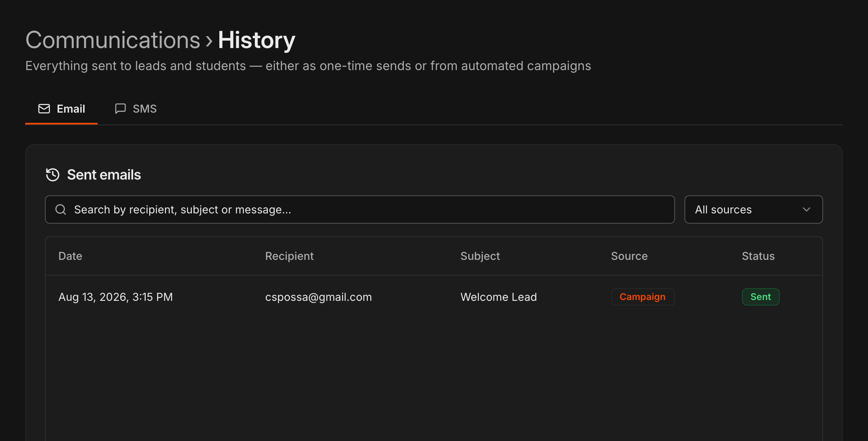Screen dimensions: 868x441
Task: Click the envelope icon on Email tab
Action: pos(44,109)
